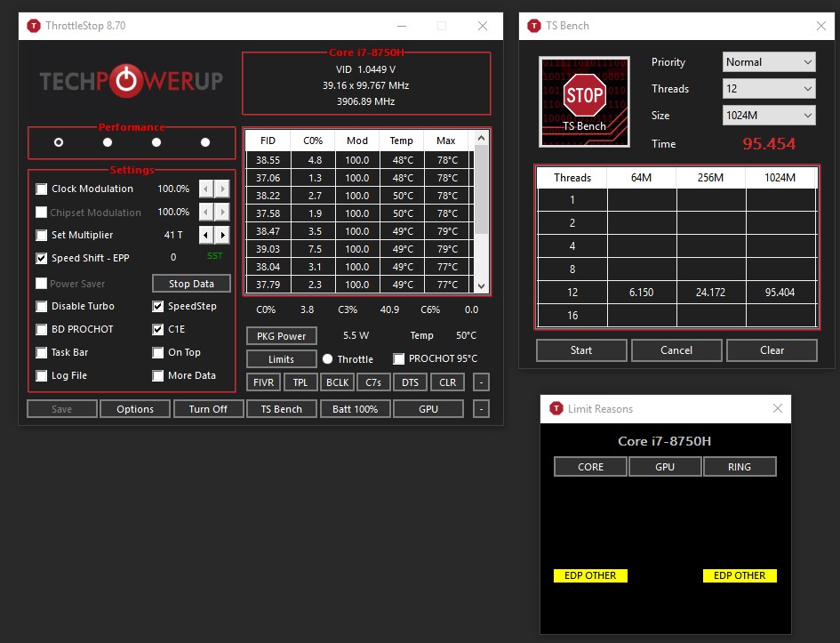Click DTS button
The height and width of the screenshot is (643, 840).
pyautogui.click(x=411, y=382)
